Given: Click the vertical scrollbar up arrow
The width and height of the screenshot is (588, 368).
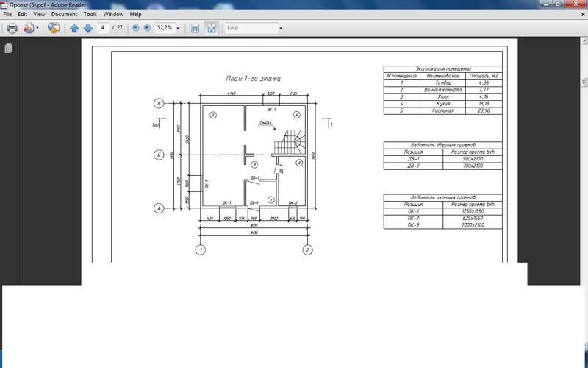Looking at the screenshot, I should [584, 40].
